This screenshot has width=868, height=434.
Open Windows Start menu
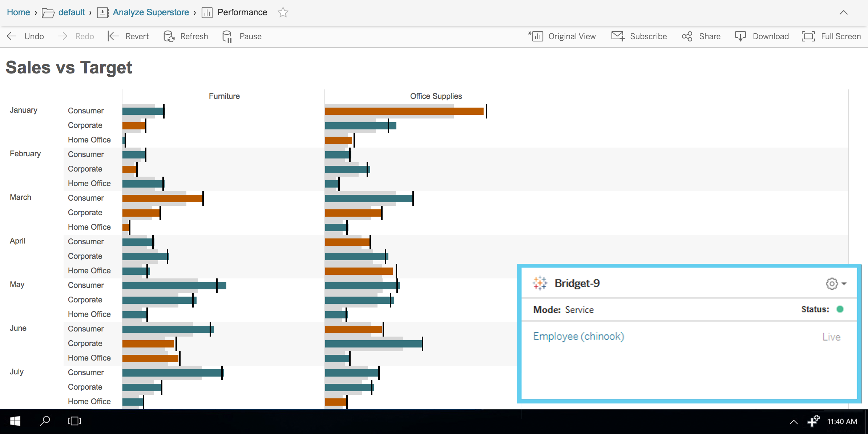point(15,421)
